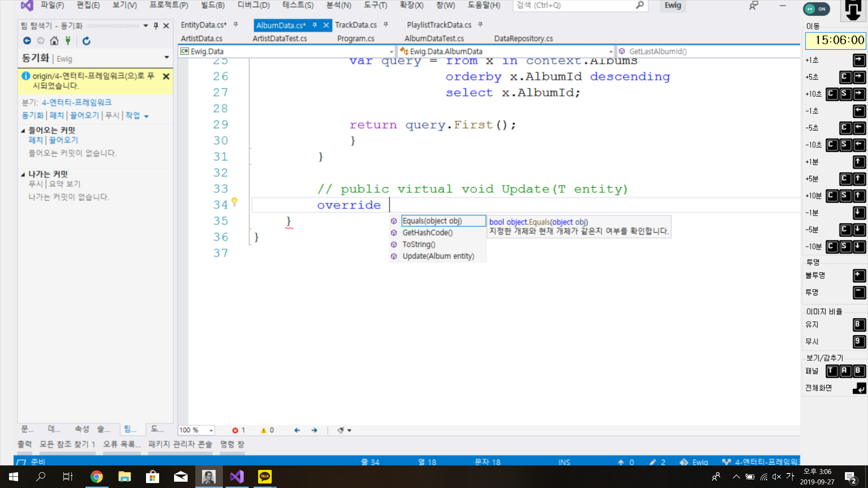Screen dimensions: 868x488
Task: Open KakaoTalk icon in taskbar
Action: (x=265, y=477)
